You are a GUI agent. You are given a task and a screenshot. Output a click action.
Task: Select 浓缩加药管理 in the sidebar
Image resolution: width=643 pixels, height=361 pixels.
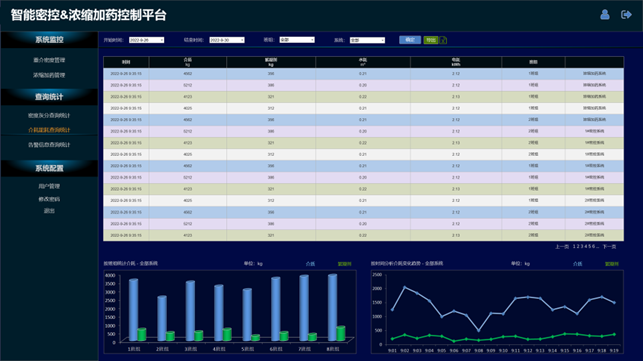tap(49, 75)
